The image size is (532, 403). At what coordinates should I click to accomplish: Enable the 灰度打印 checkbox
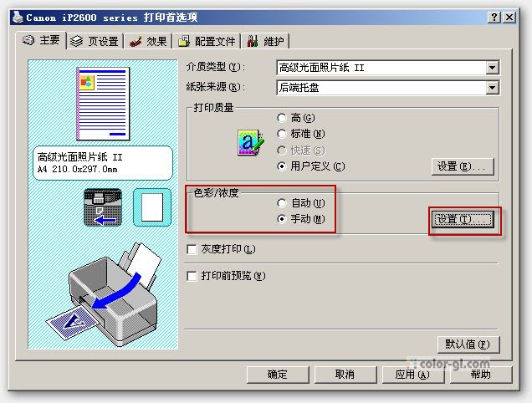[192, 249]
